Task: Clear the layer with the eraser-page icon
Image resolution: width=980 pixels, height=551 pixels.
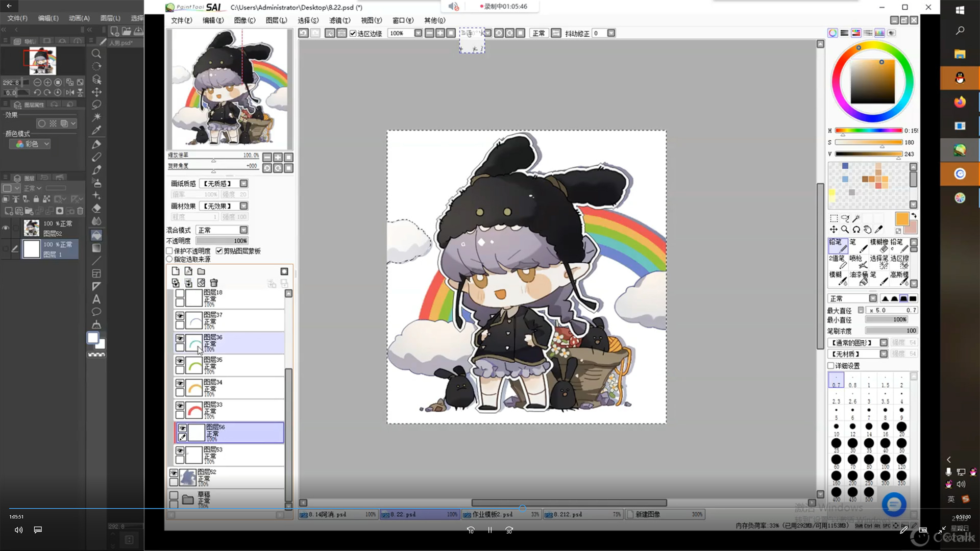Action: 201,283
